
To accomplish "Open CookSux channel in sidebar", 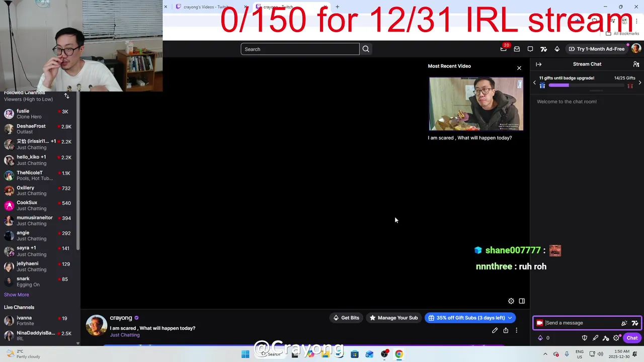I will pos(39,206).
